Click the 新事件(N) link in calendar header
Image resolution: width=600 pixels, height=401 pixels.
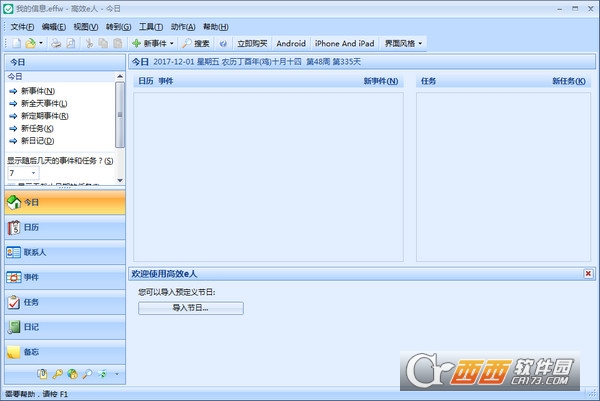click(381, 81)
